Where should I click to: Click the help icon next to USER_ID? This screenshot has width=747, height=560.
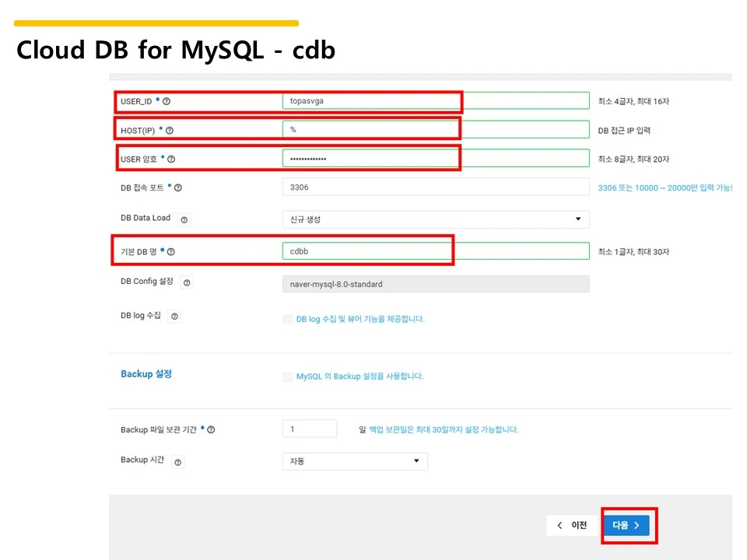tap(167, 101)
